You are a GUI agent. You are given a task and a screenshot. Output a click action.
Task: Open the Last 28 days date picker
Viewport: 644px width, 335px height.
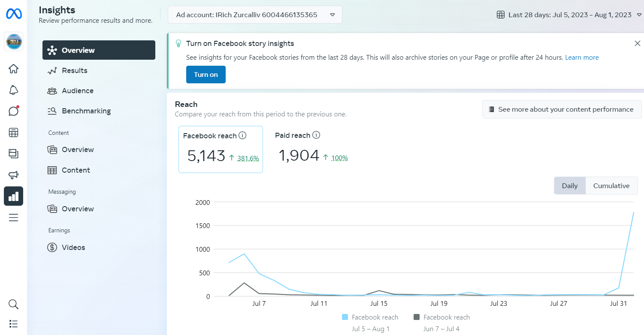(x=569, y=15)
